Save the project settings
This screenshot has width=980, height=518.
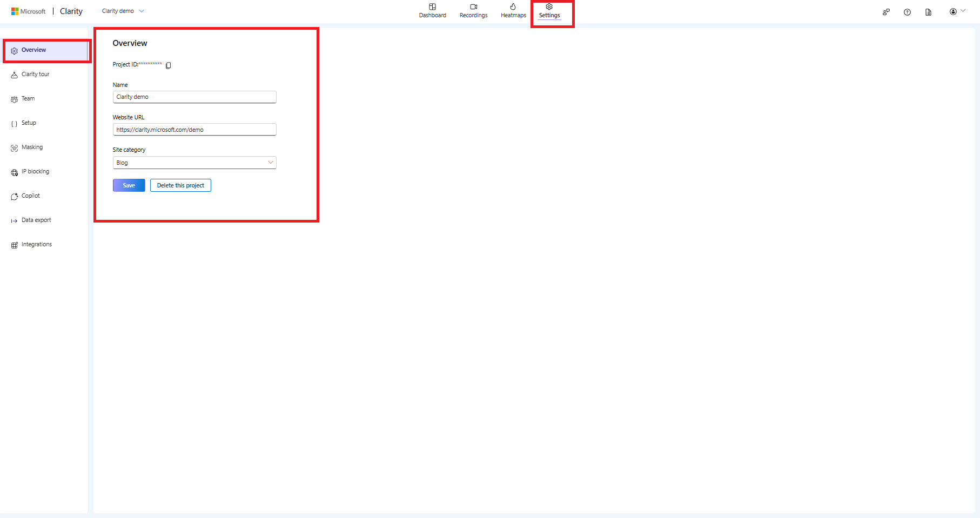coord(129,185)
